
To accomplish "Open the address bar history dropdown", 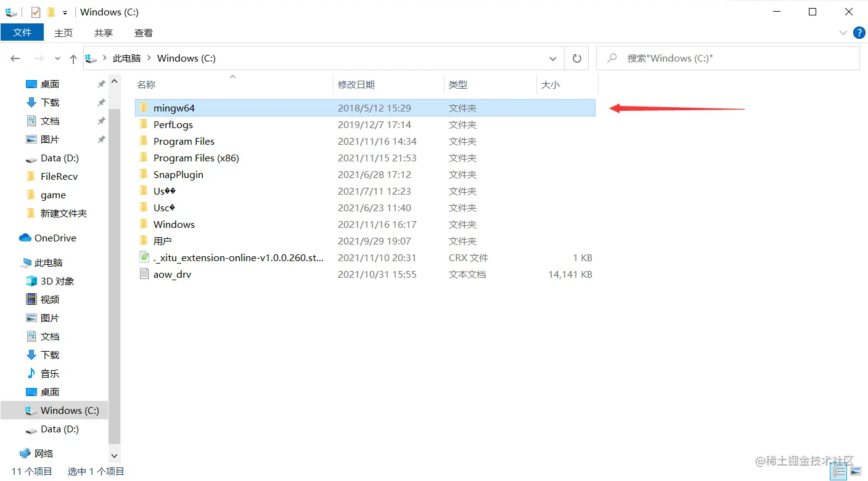I will tap(552, 59).
